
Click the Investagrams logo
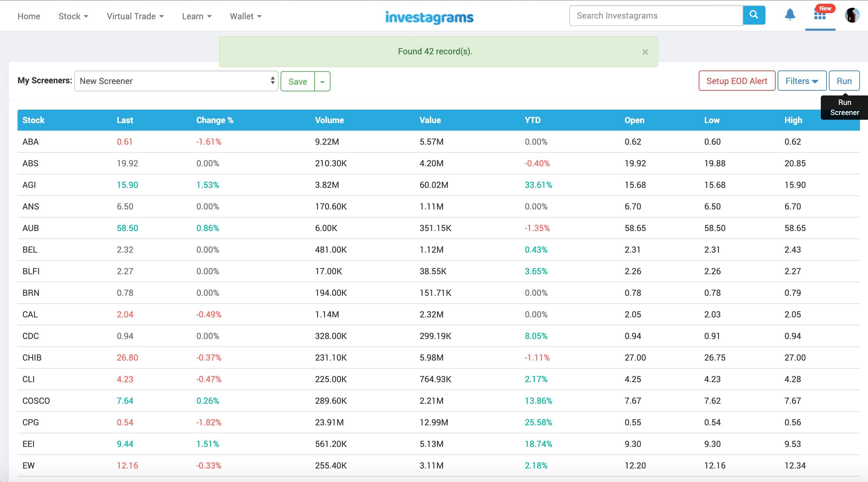click(429, 17)
